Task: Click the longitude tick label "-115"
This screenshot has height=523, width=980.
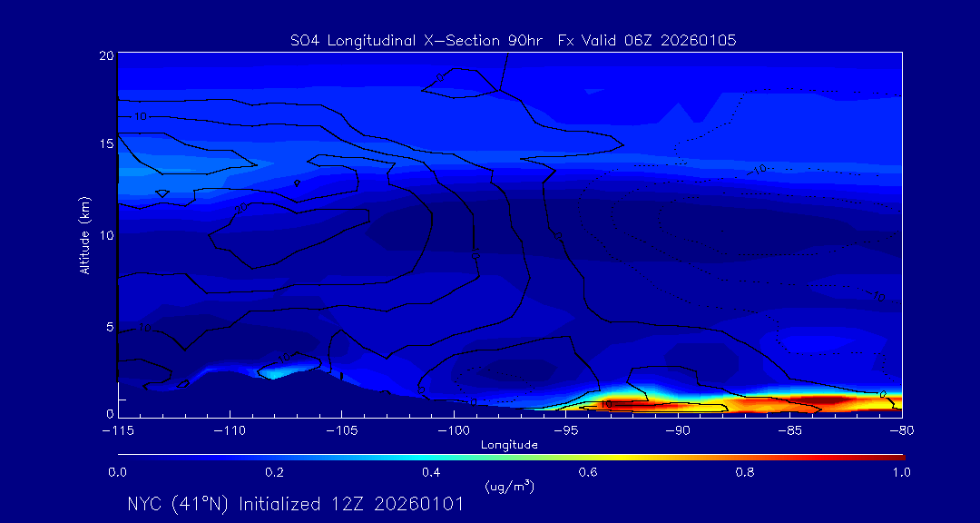Action: pyautogui.click(x=117, y=431)
